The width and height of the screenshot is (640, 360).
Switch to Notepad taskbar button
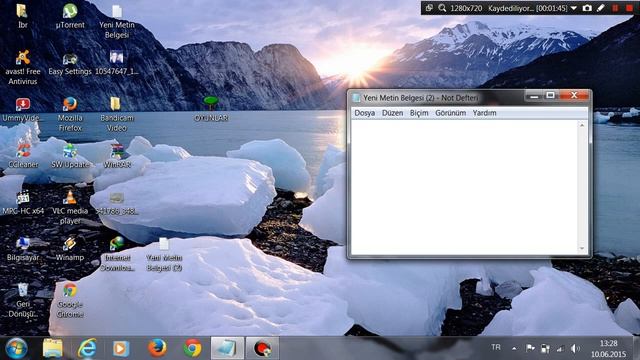227,349
